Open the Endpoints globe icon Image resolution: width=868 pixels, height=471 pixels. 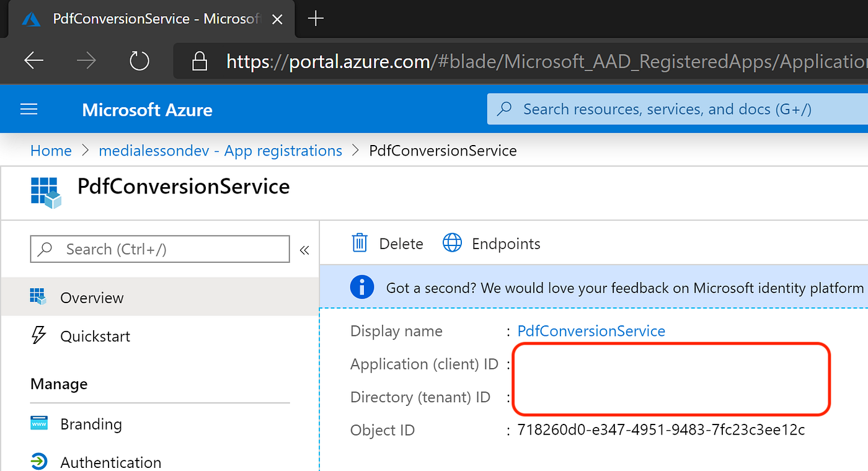pos(453,243)
